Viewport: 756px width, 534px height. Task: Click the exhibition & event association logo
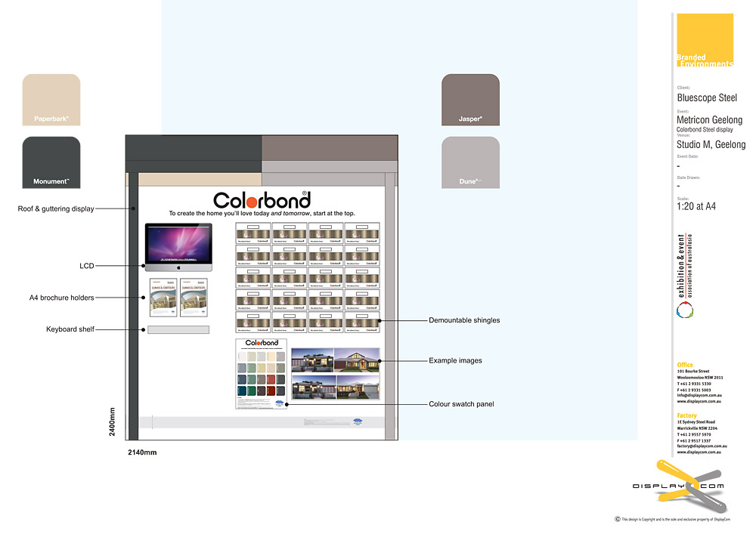click(685, 276)
